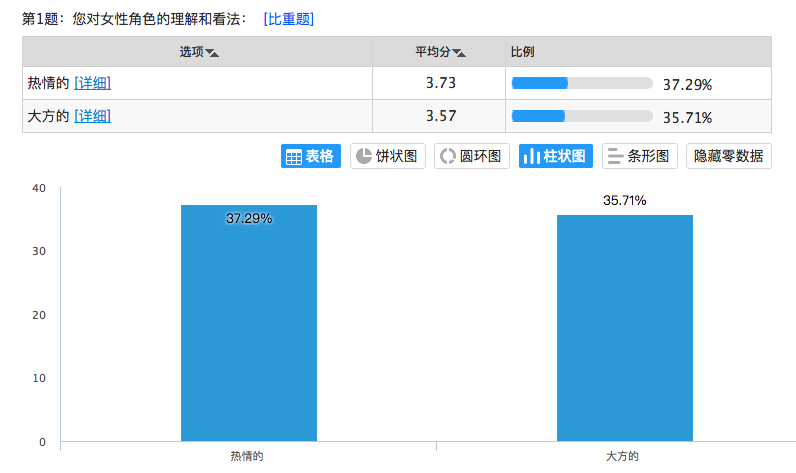The width and height of the screenshot is (796, 473).
Task: Click the y-axis value 40
Action: click(x=39, y=188)
